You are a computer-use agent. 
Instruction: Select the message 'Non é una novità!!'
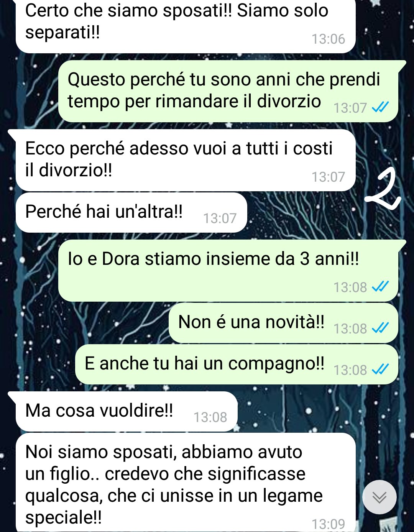coord(283,323)
